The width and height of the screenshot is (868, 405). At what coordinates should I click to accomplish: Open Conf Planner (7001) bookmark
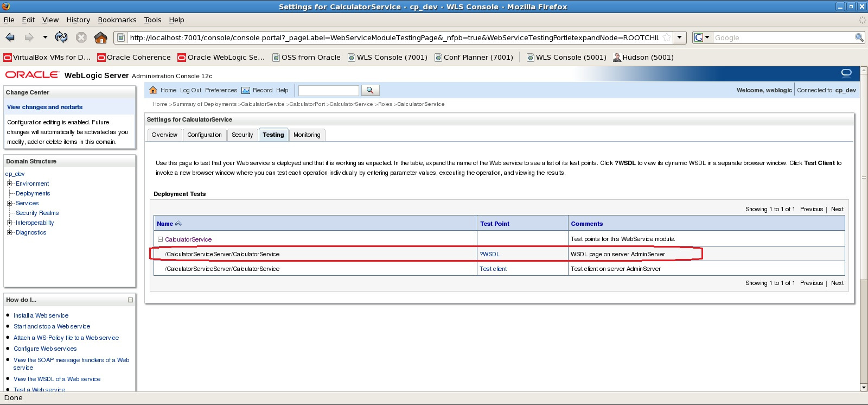[x=474, y=57]
